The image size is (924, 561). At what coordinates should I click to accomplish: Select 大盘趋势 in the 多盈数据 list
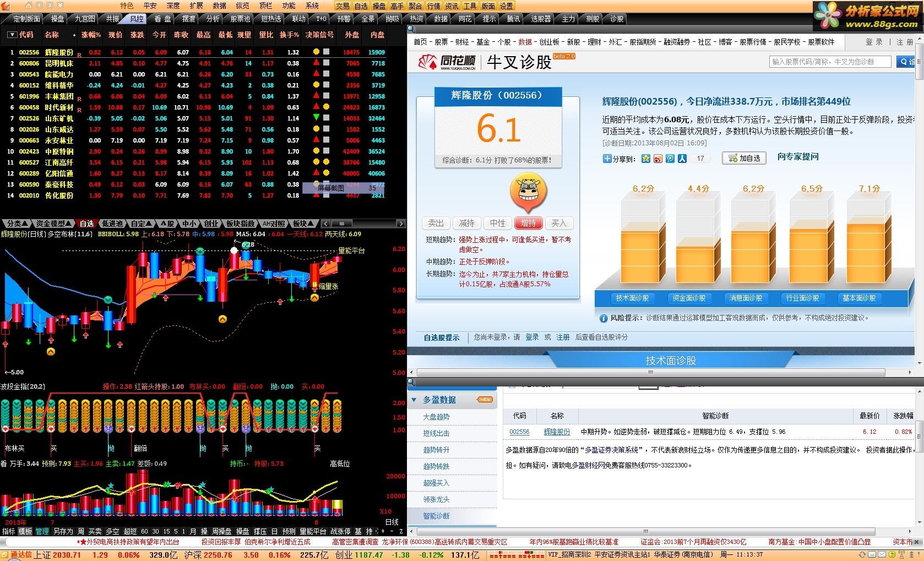click(436, 417)
